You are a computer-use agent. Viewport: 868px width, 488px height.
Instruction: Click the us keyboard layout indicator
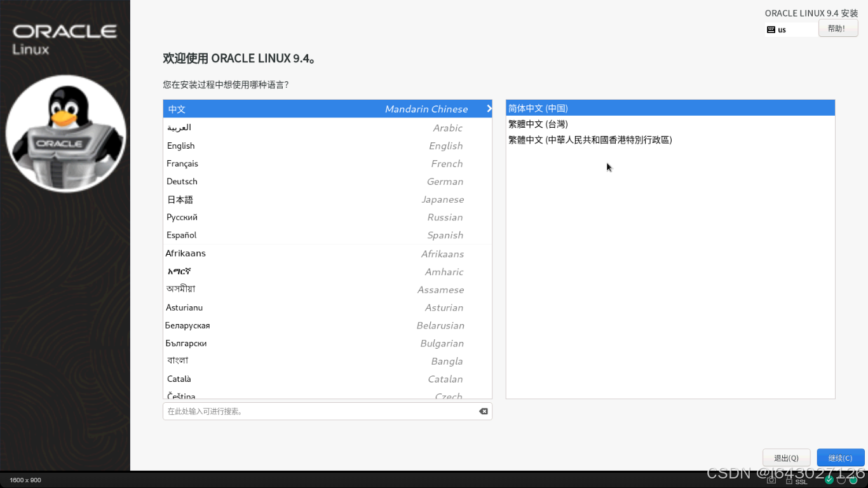(791, 29)
